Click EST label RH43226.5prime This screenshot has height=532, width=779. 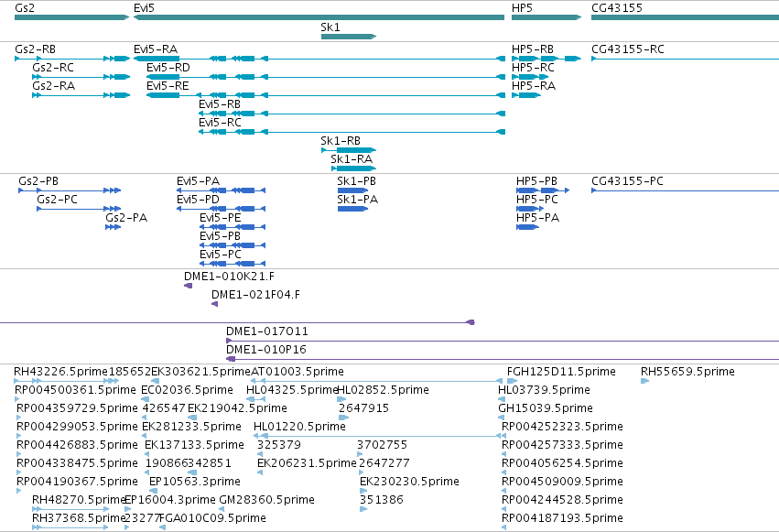(x=60, y=372)
